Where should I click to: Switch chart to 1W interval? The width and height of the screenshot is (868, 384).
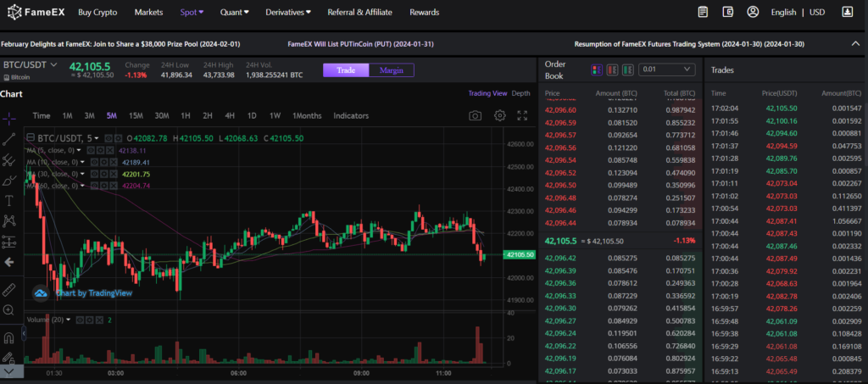275,115
